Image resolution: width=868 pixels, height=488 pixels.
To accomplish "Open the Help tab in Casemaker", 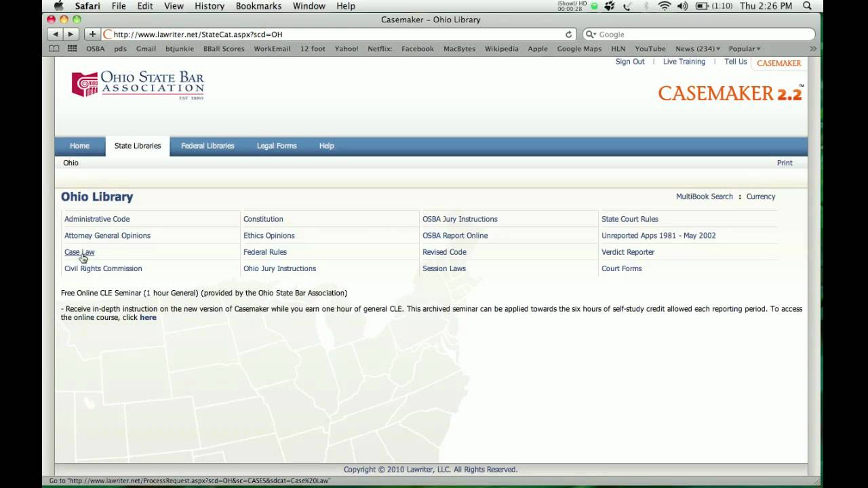I will (x=327, y=146).
